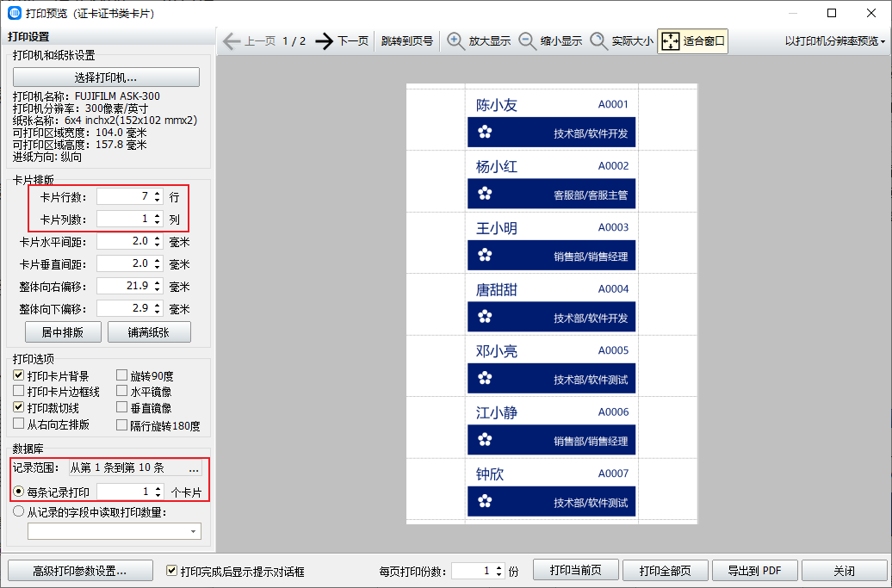The image size is (892, 588).
Task: Select actual size view (实际大小)
Action: coord(599,41)
